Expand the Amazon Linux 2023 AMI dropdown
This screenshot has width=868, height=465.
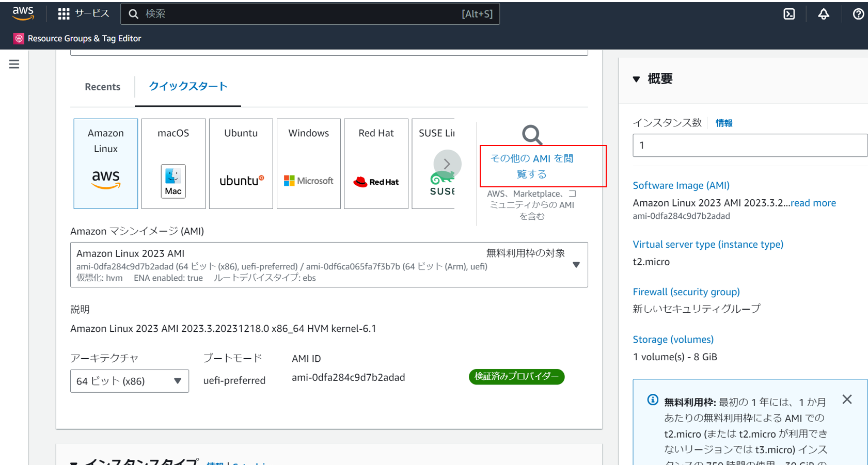329,265
